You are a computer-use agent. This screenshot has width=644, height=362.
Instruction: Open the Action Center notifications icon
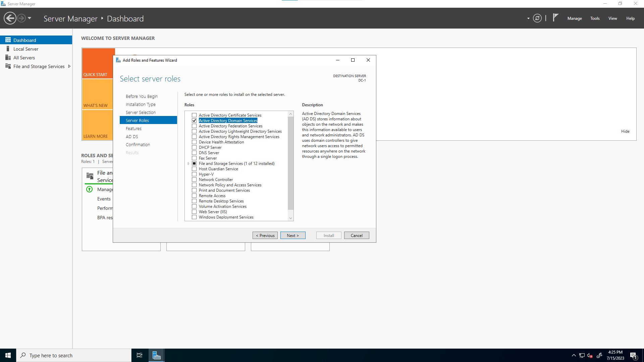[x=634, y=355]
